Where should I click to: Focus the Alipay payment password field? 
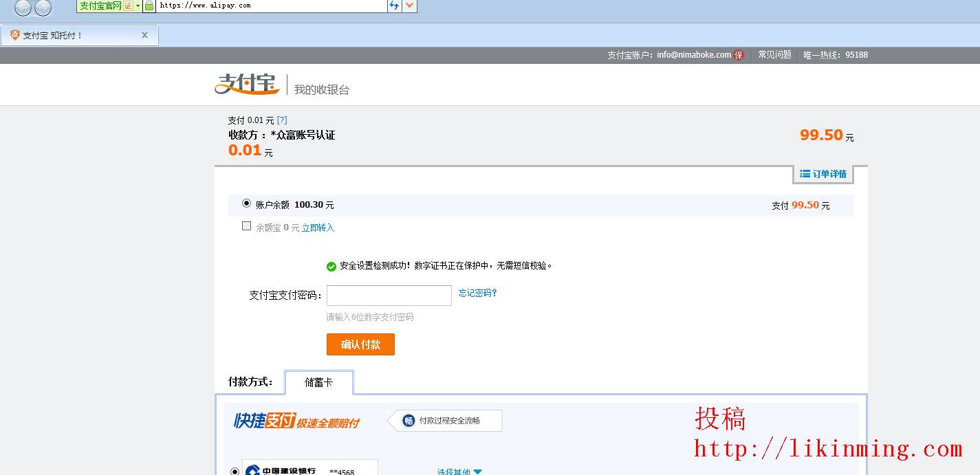click(389, 296)
